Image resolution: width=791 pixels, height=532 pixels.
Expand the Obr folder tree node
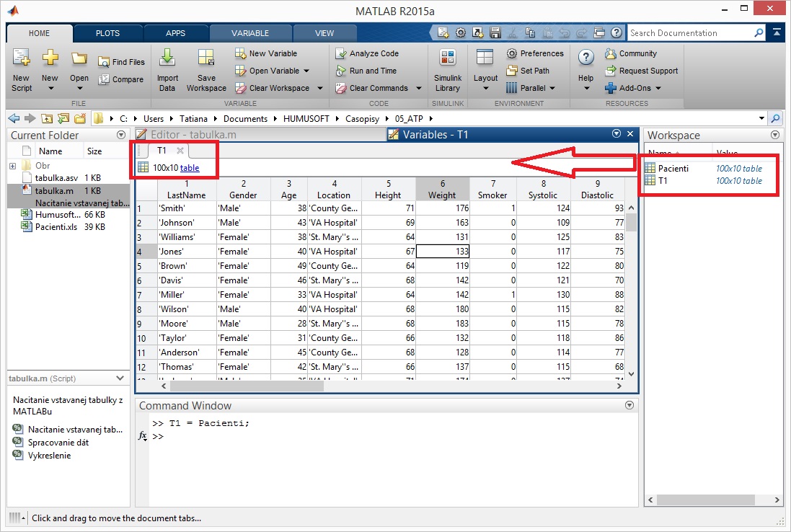click(x=12, y=166)
